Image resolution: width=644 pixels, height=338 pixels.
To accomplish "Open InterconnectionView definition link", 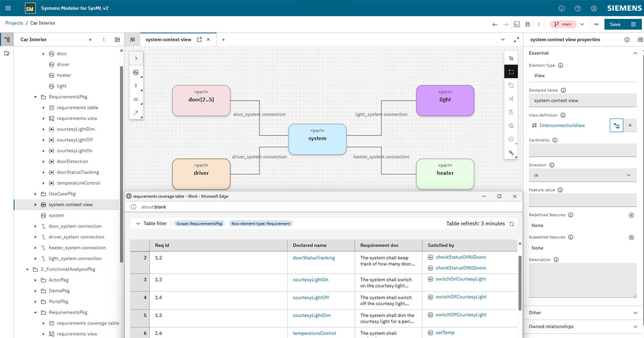I will point(562,126).
